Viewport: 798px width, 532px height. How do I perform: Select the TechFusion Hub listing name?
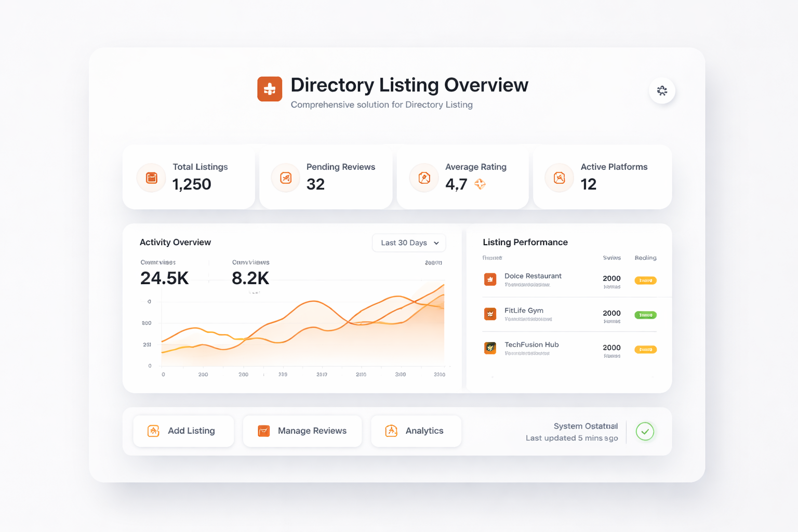pos(531,344)
